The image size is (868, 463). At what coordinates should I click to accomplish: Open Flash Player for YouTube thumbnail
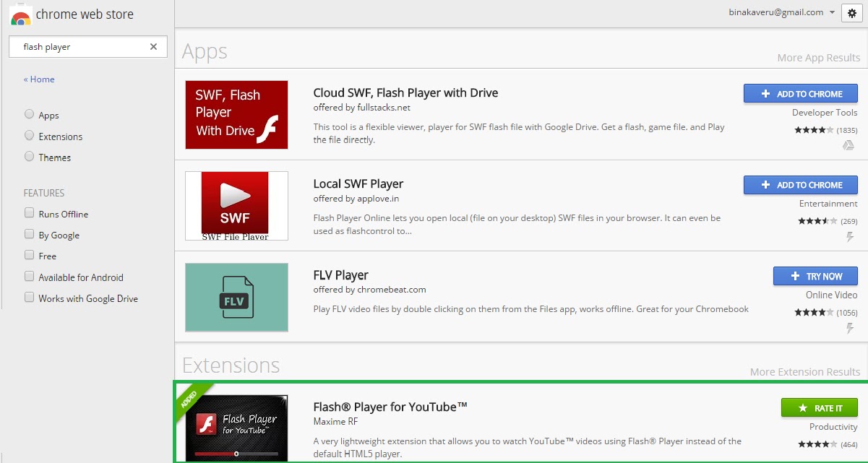pyautogui.click(x=236, y=428)
